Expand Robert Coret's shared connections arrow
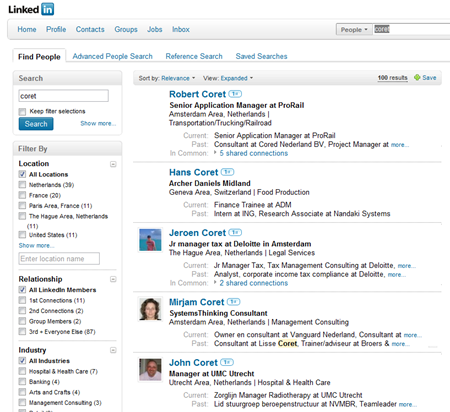Viewport: 450px width, 412px height. click(215, 153)
